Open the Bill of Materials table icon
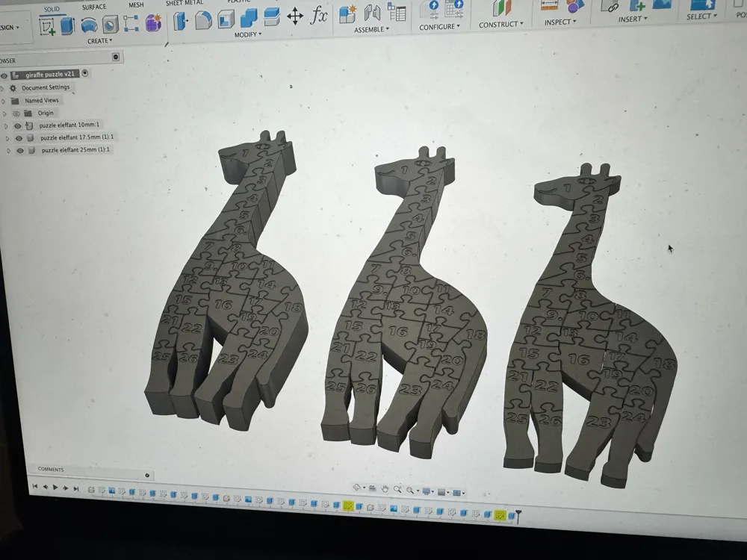 tap(397, 11)
